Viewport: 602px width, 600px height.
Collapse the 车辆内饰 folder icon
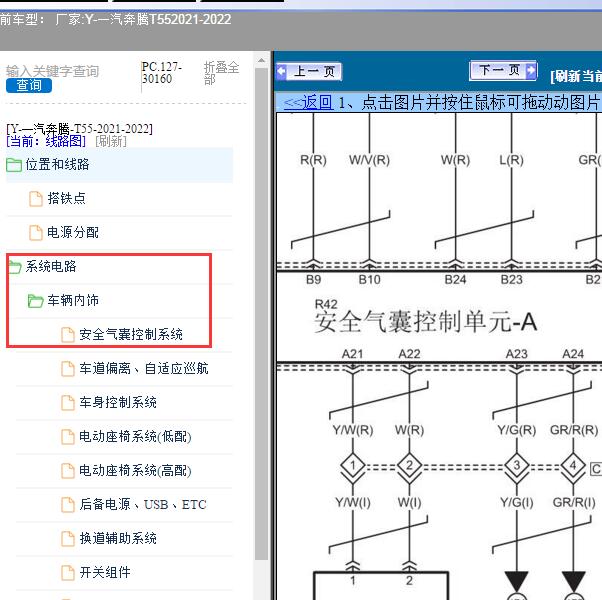click(x=35, y=301)
